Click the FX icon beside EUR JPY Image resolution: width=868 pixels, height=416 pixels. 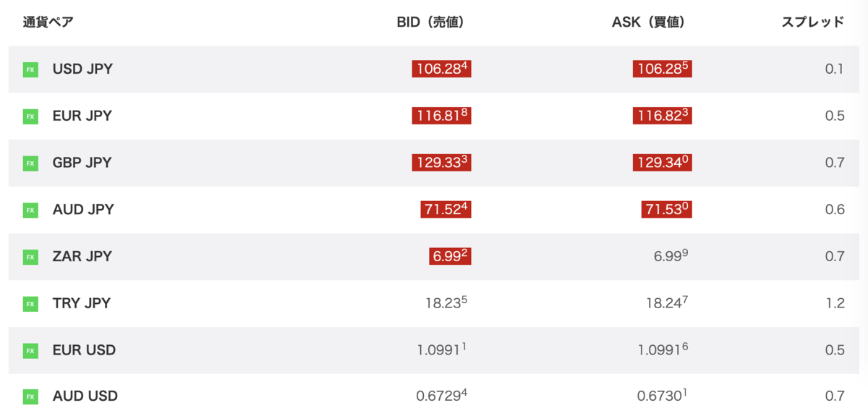[x=30, y=116]
